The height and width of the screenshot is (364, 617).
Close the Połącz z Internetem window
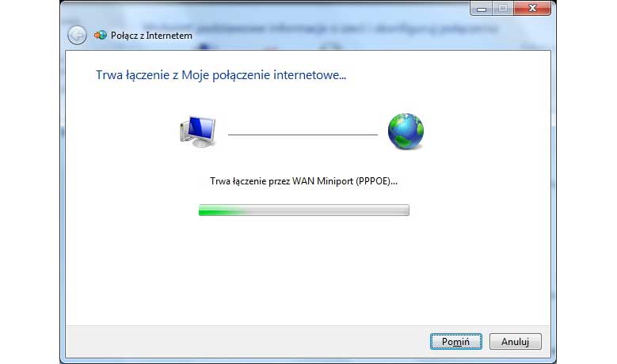[532, 8]
